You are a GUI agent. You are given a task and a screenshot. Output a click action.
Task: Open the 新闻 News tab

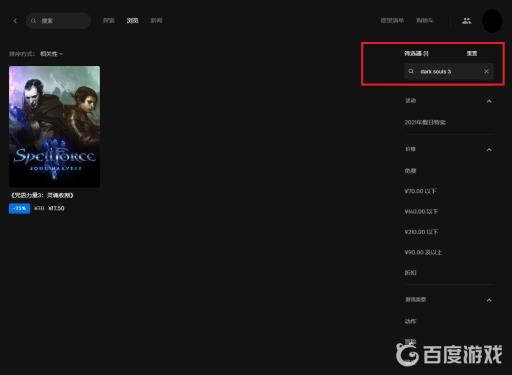coord(156,21)
